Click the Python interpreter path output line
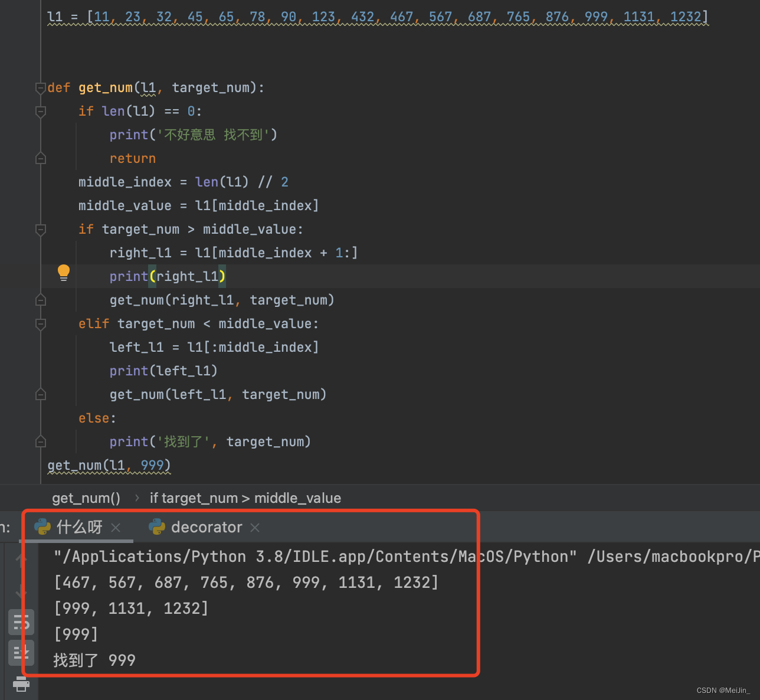Screen dimensions: 760x700 [407, 557]
